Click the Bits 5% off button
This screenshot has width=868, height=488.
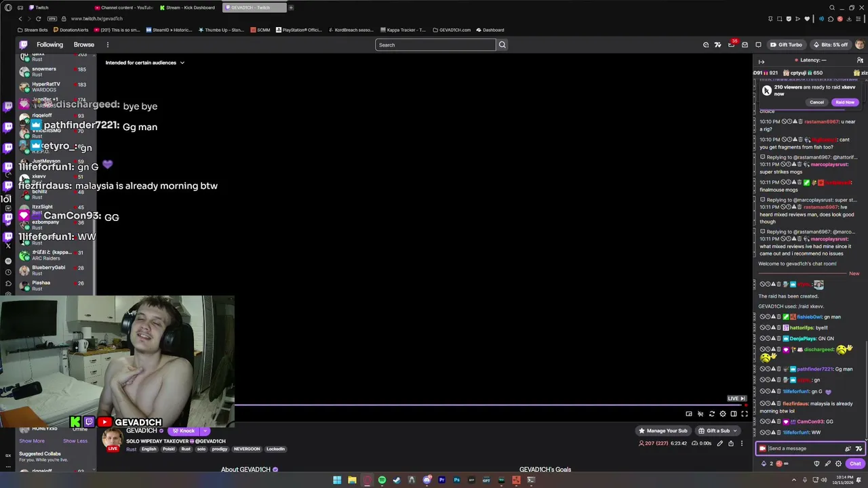point(830,45)
